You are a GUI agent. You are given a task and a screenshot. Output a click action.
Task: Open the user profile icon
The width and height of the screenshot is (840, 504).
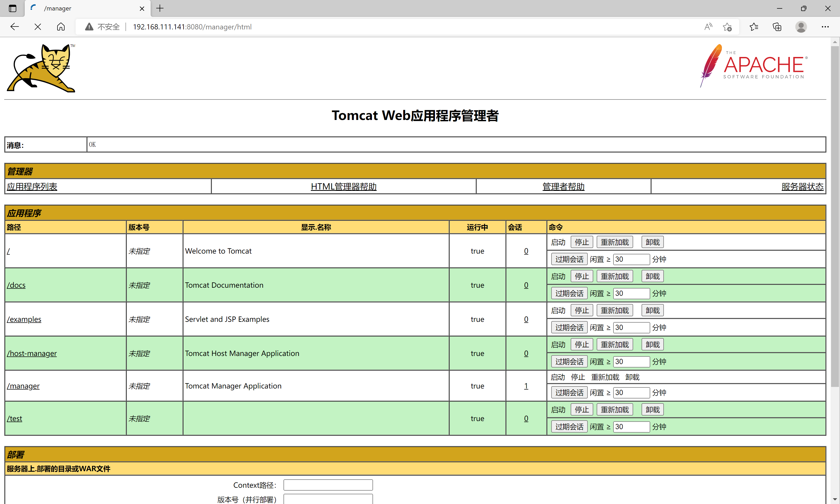pyautogui.click(x=801, y=27)
